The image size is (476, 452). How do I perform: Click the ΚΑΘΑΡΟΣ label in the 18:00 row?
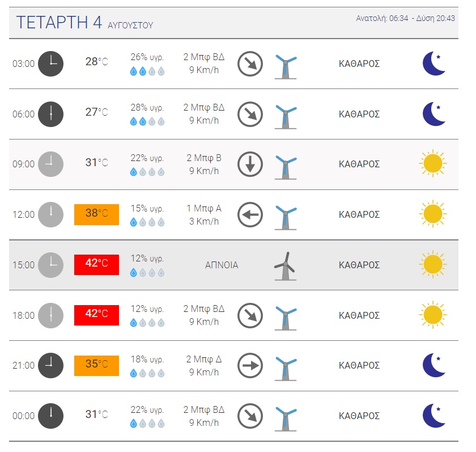point(359,316)
